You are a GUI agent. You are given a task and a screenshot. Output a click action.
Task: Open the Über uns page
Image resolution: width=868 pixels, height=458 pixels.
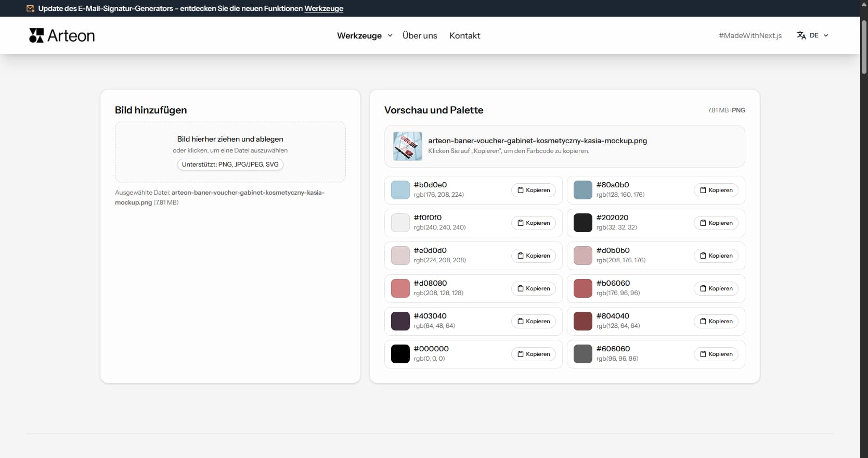pyautogui.click(x=419, y=35)
